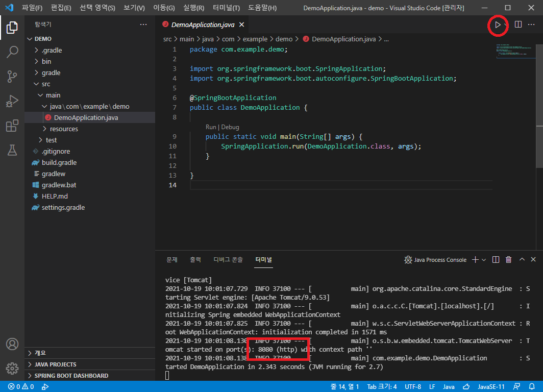Open gradlew.bat file
The width and height of the screenshot is (543, 392).
pos(90,185)
